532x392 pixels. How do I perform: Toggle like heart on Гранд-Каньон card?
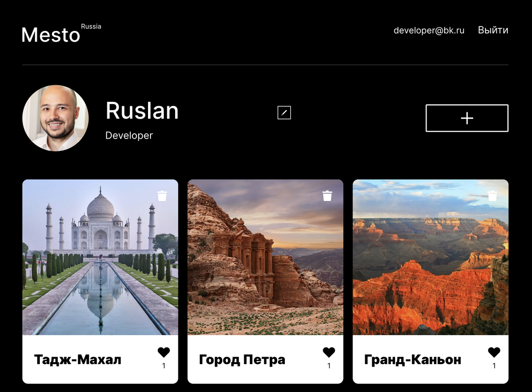click(x=494, y=352)
